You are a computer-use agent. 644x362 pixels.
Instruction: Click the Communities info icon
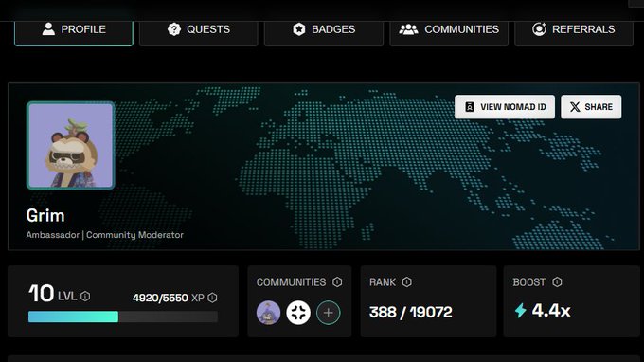(x=337, y=281)
